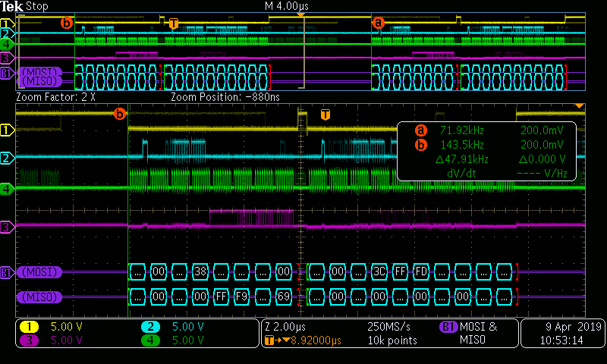Select channel 2 ground marker in the zoom window
This screenshot has width=607, height=364.
pyautogui.click(x=7, y=158)
